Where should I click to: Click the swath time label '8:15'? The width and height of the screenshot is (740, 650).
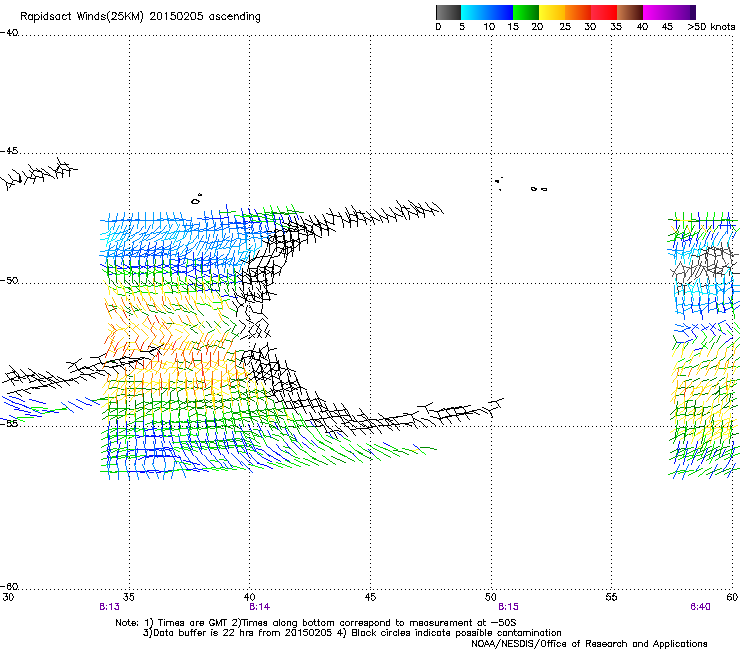tap(508, 607)
